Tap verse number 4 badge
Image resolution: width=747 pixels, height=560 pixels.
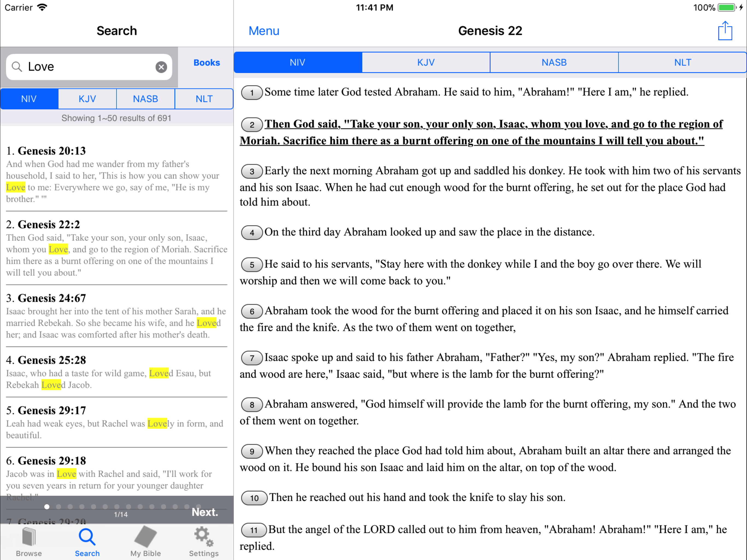point(252,232)
